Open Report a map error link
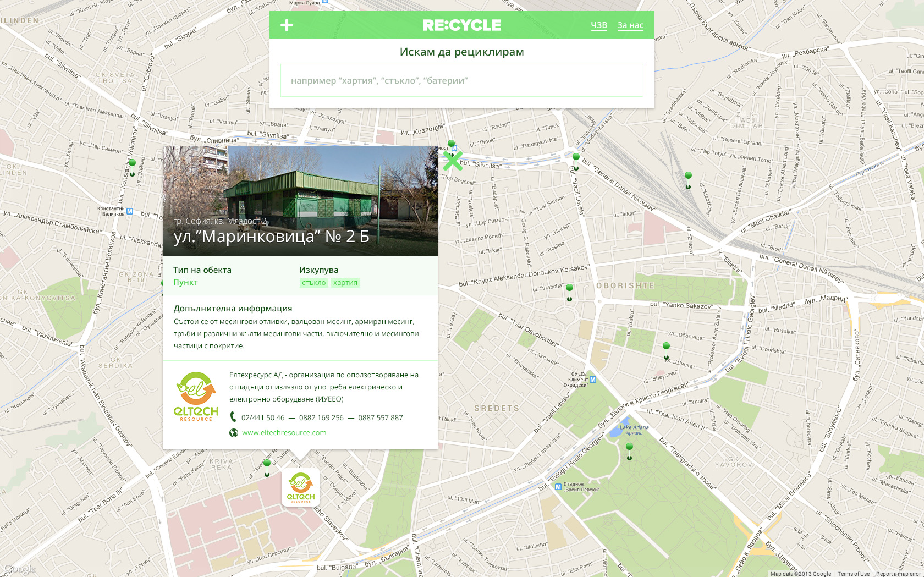 pos(898,574)
